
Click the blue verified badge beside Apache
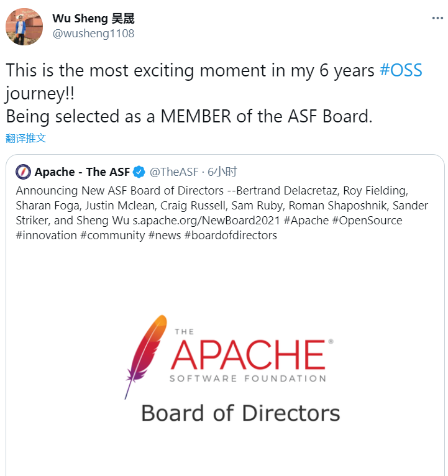(140, 172)
